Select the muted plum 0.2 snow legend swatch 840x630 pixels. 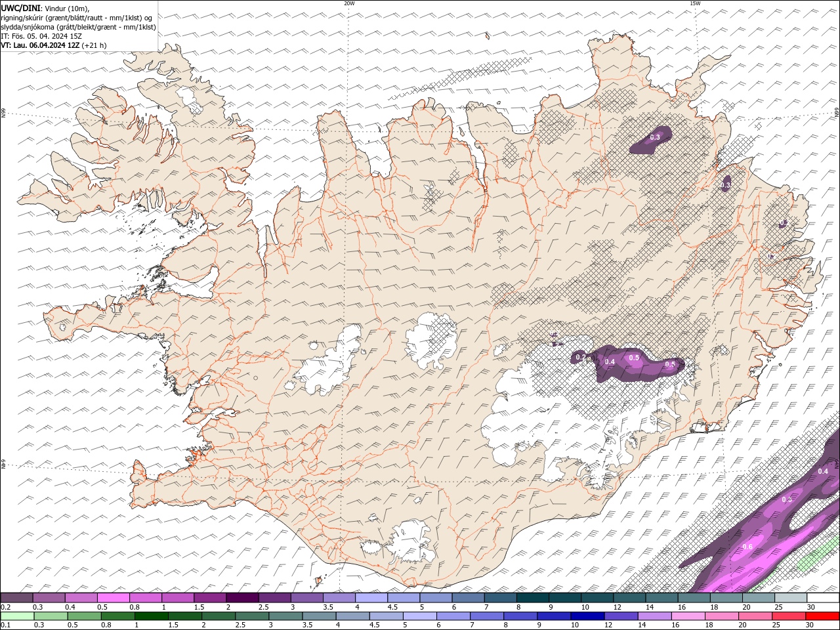tap(17, 598)
